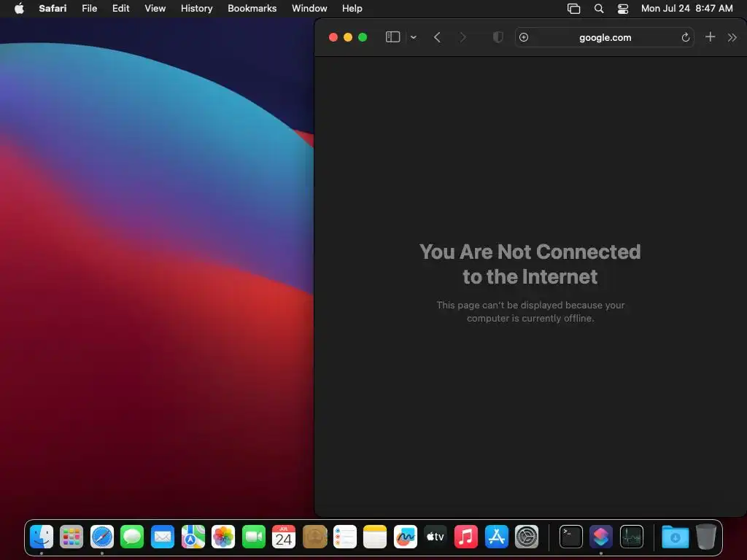This screenshot has width=747, height=560.
Task: Open Control Center from menu bar
Action: coord(623,9)
